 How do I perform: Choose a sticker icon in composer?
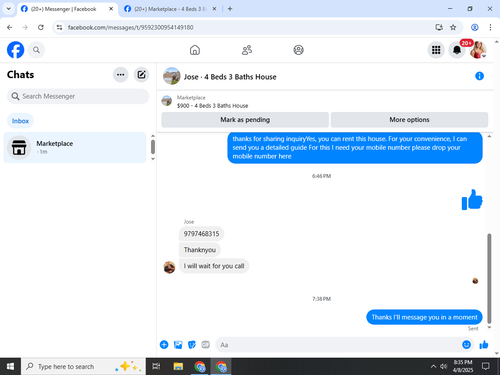tap(192, 345)
